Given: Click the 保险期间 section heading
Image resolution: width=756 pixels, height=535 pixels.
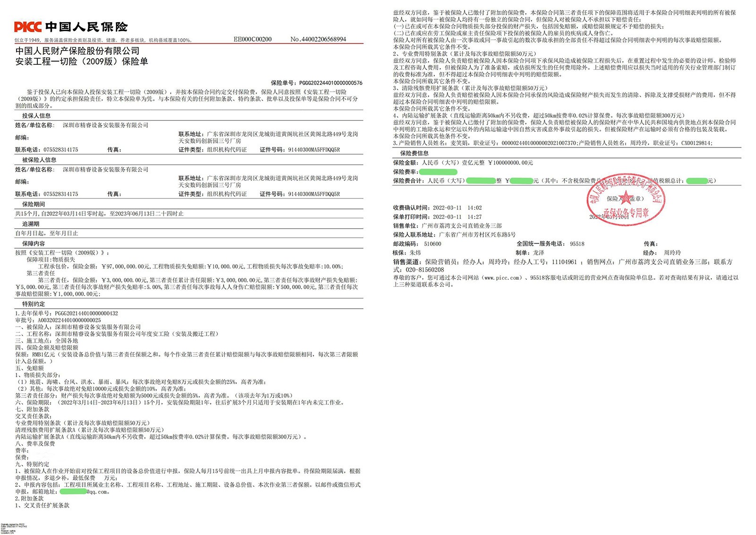Looking at the screenshot, I should coord(34,205).
